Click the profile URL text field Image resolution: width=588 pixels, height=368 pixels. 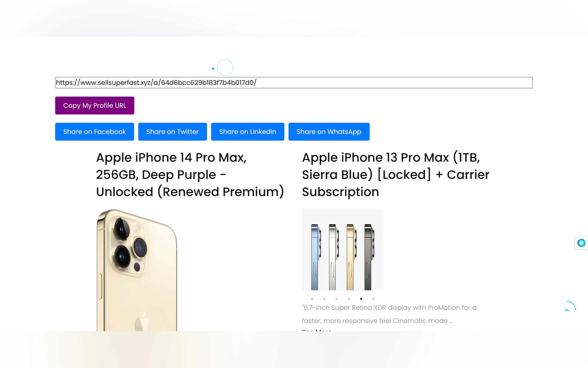point(294,83)
